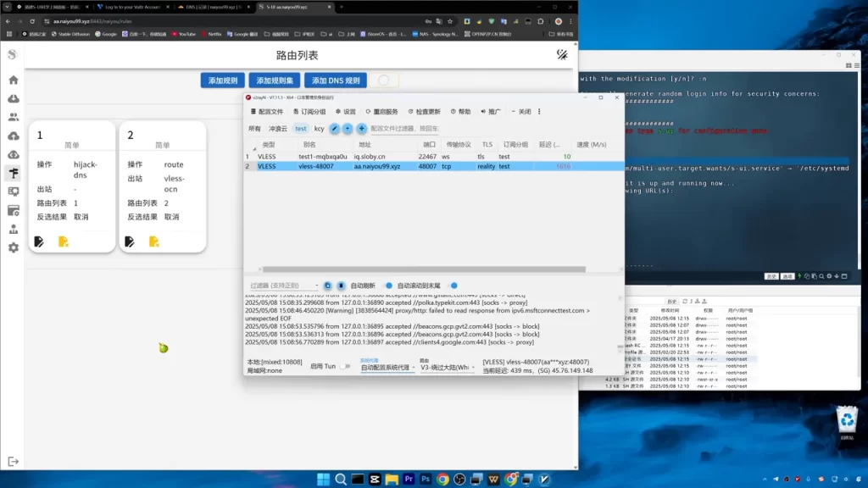Open the 订阅分组 subscription menu
The width and height of the screenshot is (868, 488).
click(310, 112)
